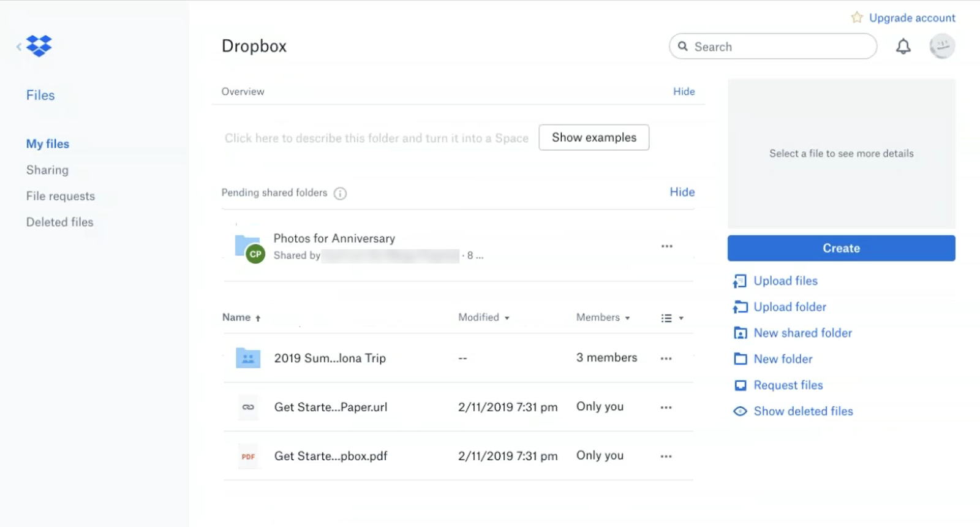Click the Upload folder link
Screen dimensions: 980x527
tap(790, 307)
